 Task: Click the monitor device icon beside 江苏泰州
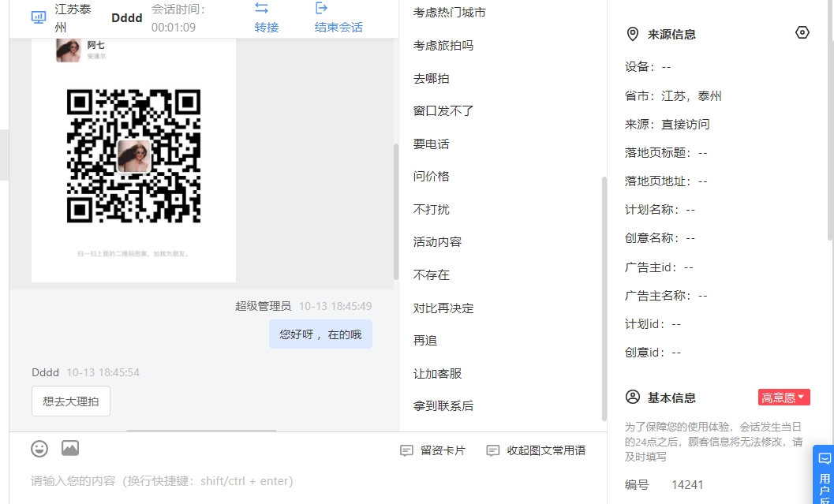(x=39, y=17)
